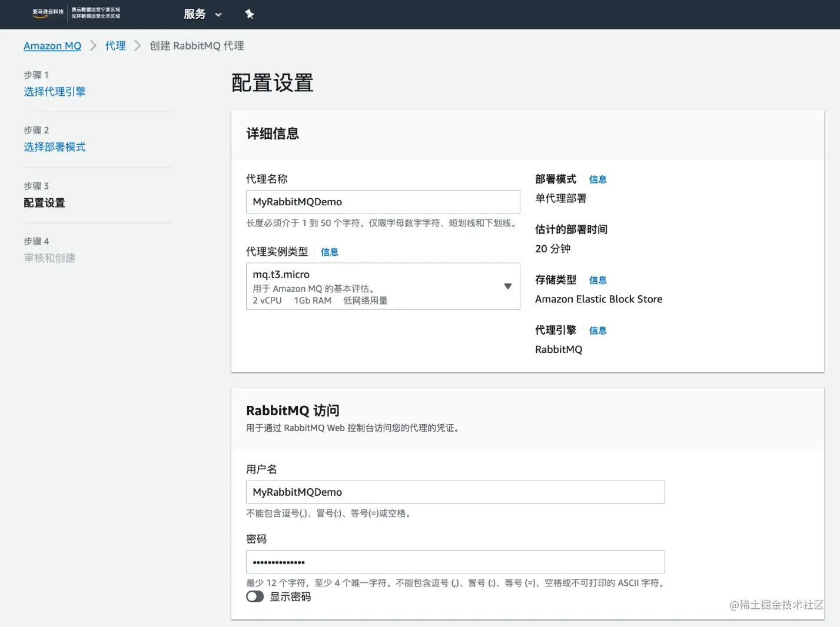840x627 pixels.
Task: Edit the 代理名称 name field
Action: point(383,202)
